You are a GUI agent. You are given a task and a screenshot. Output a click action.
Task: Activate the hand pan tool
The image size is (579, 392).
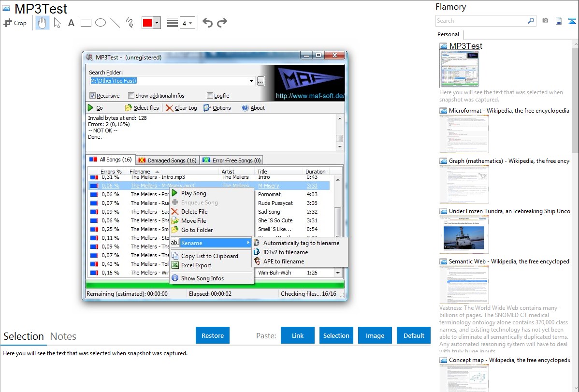[x=42, y=23]
